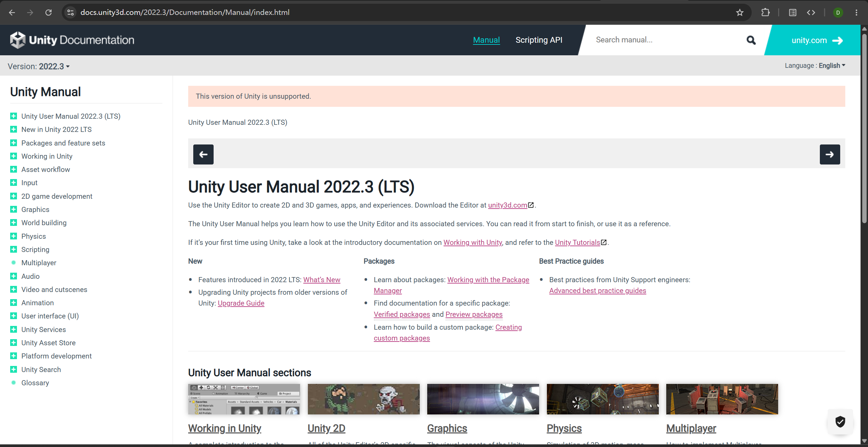Click the page vertical scrollbar

point(864,129)
